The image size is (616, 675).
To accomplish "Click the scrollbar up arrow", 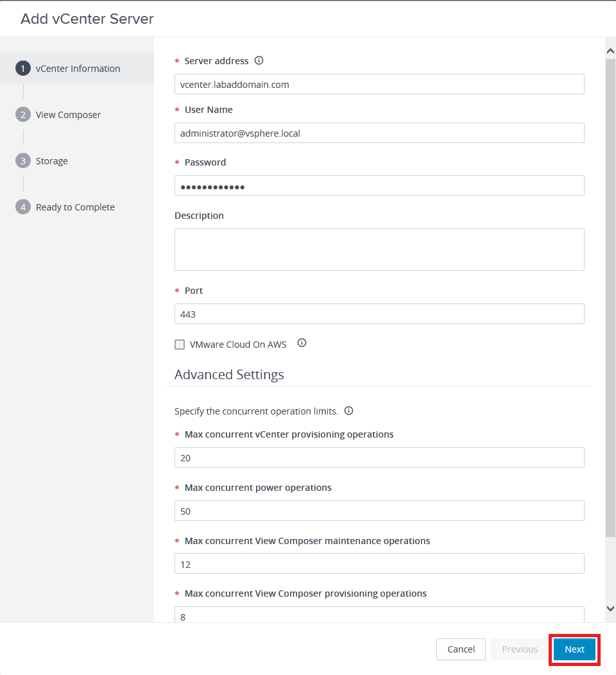I will [610, 50].
